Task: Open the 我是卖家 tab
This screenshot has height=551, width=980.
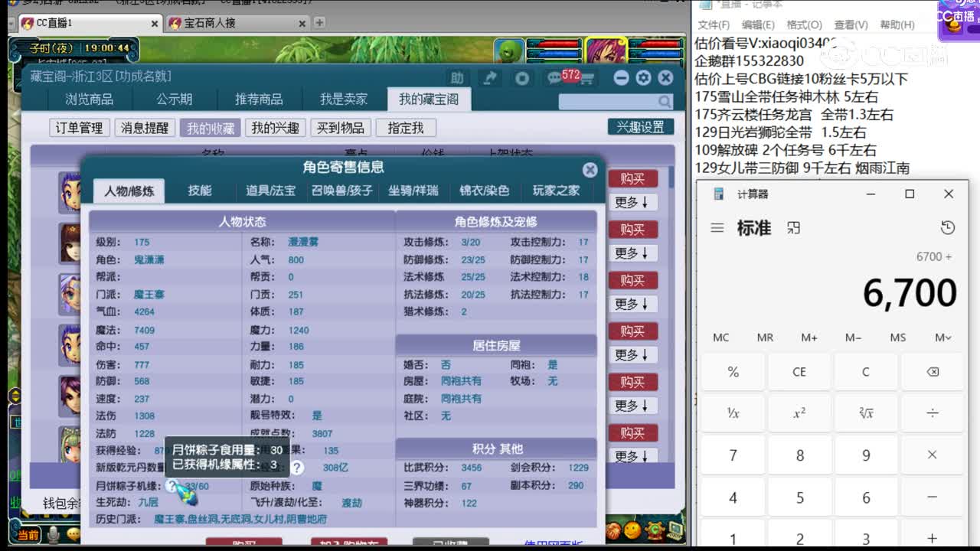Action: tap(344, 99)
